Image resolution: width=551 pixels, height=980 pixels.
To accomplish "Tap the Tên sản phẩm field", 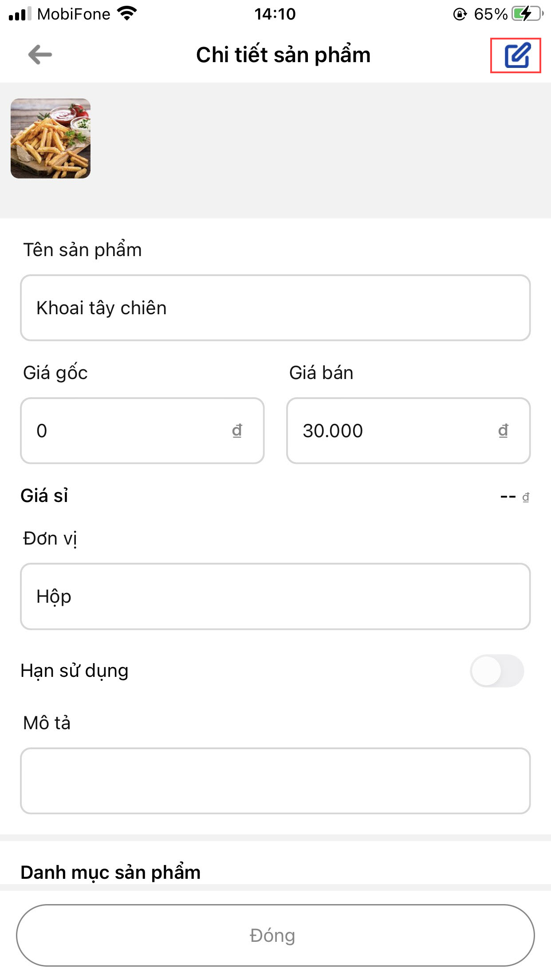I will 275,308.
